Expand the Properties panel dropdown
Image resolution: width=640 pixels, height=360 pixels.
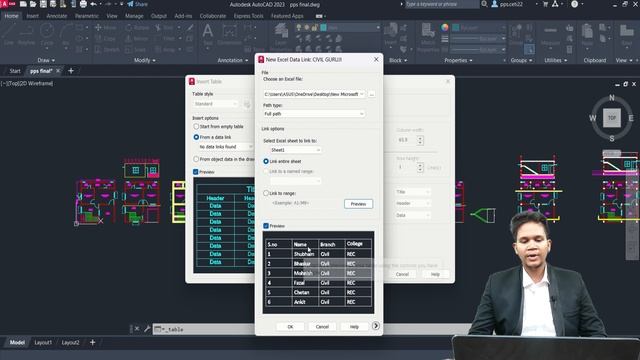[458, 60]
